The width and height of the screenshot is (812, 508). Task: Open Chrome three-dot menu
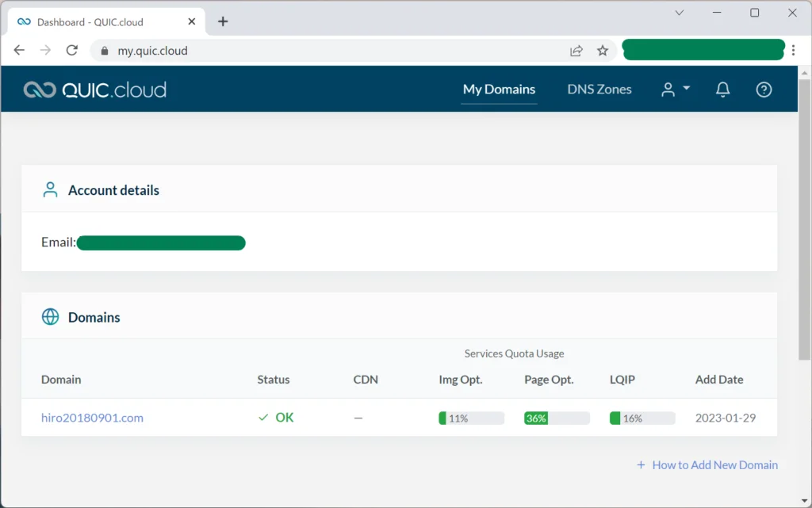793,50
